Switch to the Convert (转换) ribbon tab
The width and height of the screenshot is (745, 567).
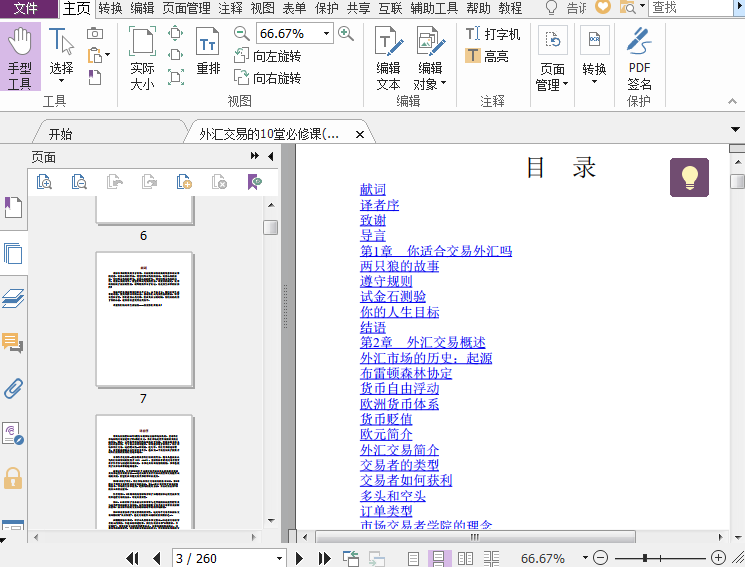[x=110, y=8]
